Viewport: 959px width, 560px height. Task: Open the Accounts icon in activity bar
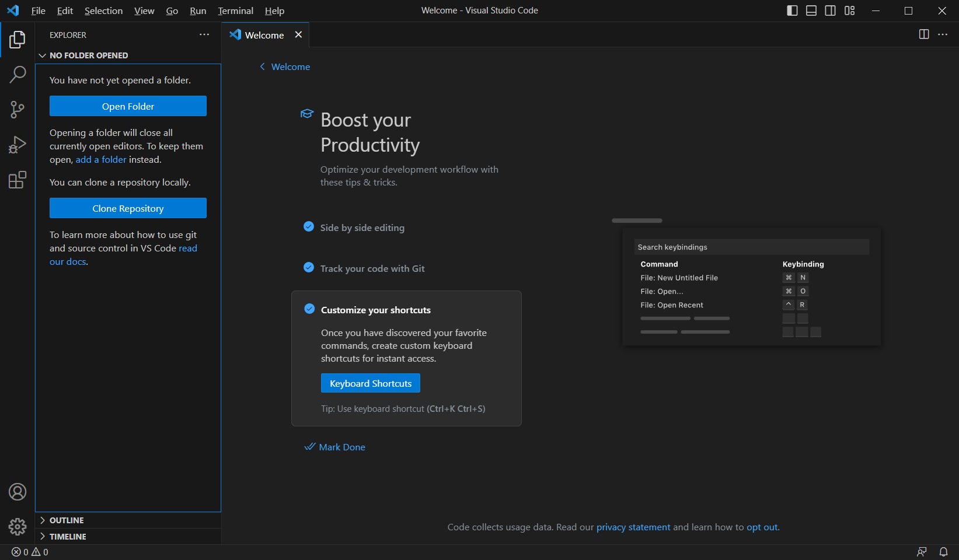click(18, 492)
